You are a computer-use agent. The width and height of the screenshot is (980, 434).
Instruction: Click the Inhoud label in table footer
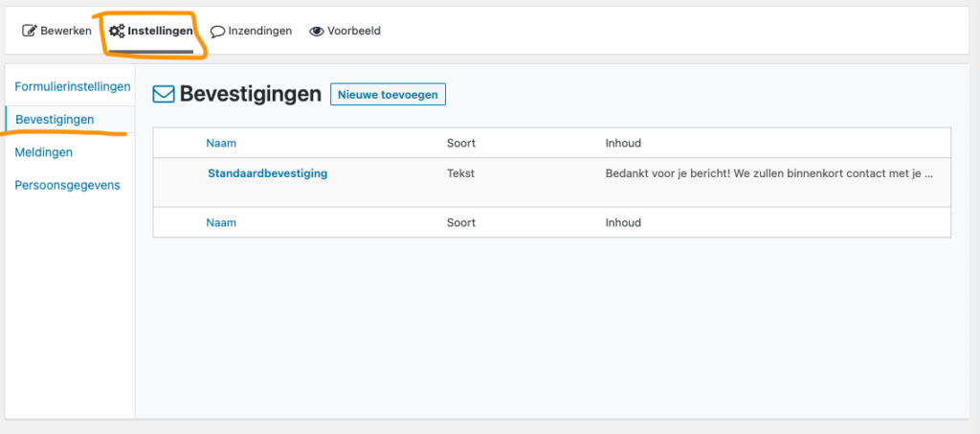click(x=623, y=222)
